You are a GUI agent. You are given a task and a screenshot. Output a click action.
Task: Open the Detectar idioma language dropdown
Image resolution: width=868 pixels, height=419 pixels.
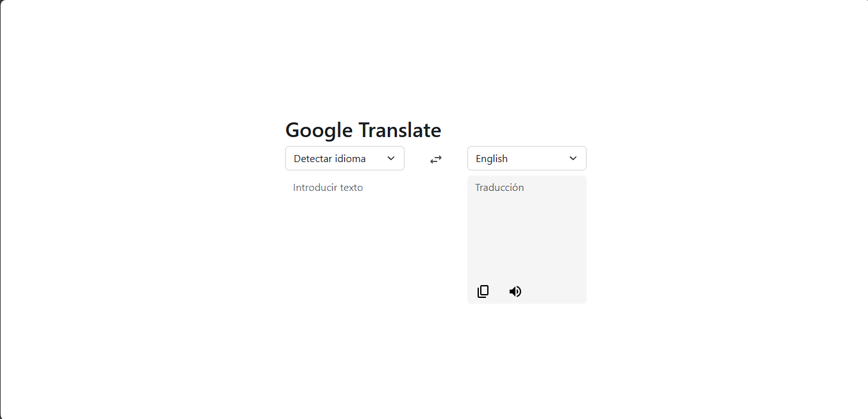(x=344, y=158)
